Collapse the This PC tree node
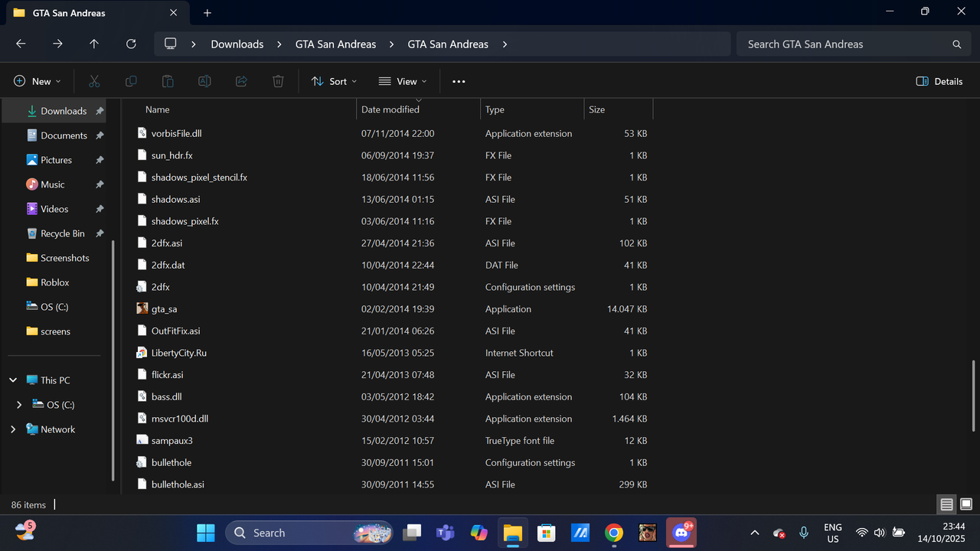 (13, 380)
